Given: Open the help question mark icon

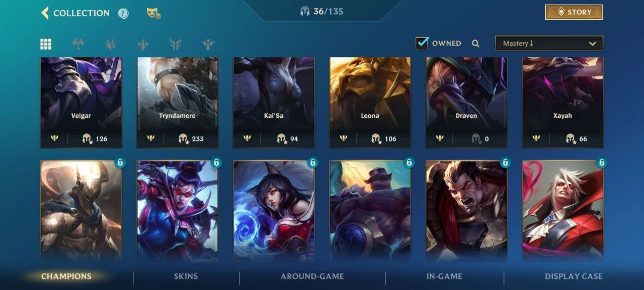Looking at the screenshot, I should coord(123,14).
